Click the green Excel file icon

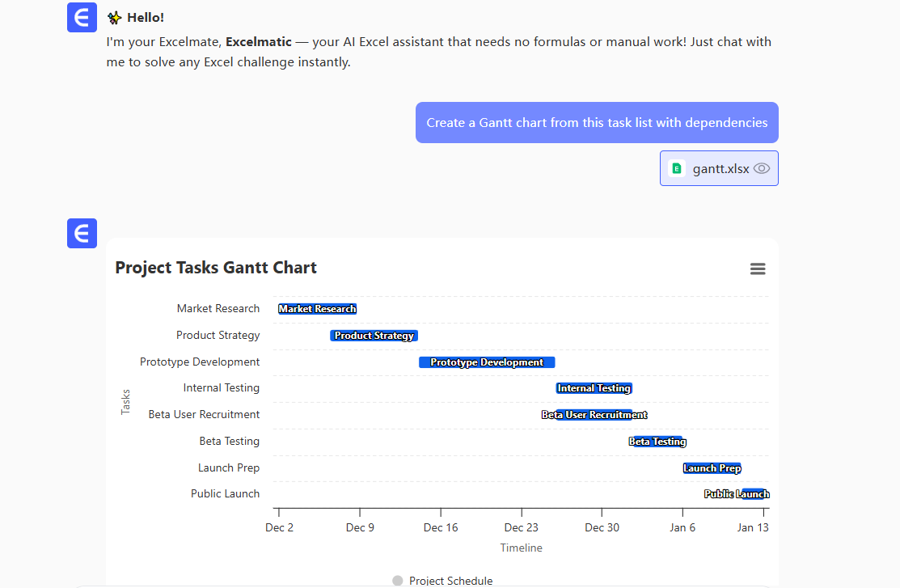pos(678,167)
